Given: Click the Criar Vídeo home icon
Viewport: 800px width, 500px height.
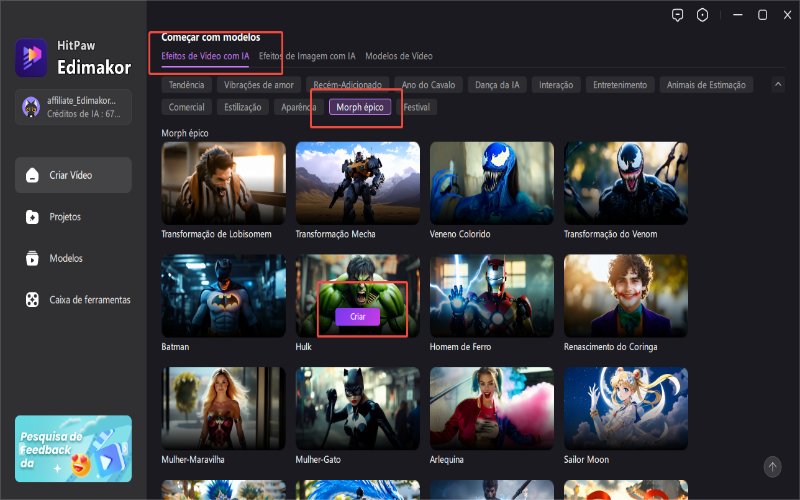Looking at the screenshot, I should 32,175.
